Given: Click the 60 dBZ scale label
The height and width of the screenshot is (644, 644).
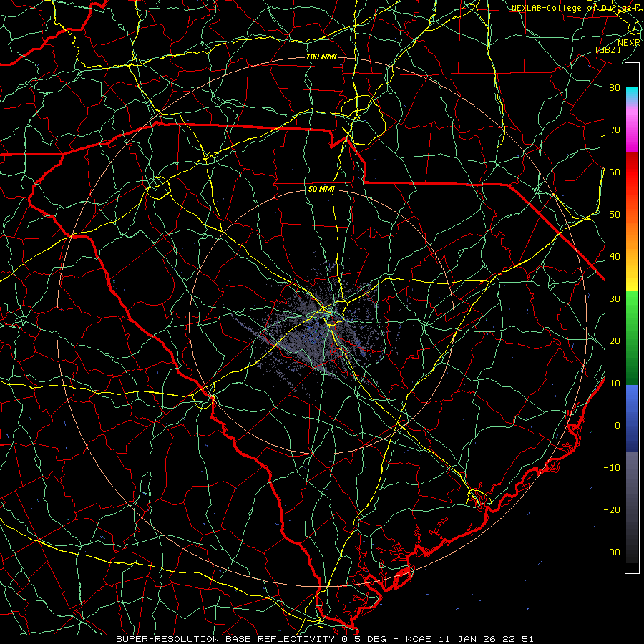Looking at the screenshot, I should point(615,172).
